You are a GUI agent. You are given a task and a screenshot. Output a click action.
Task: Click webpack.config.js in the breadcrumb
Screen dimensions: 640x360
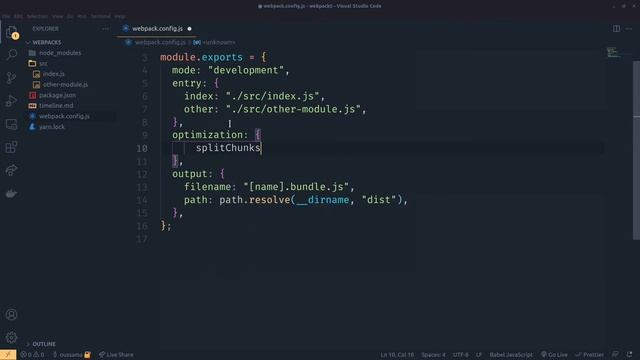(160, 42)
